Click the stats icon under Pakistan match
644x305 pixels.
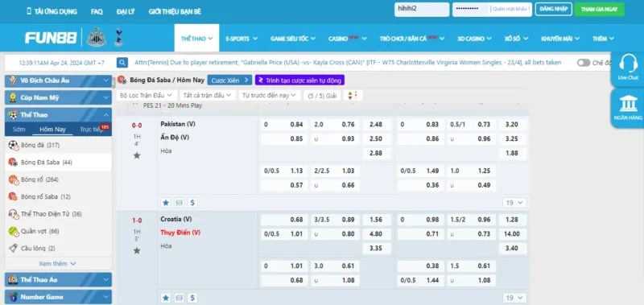(179, 202)
